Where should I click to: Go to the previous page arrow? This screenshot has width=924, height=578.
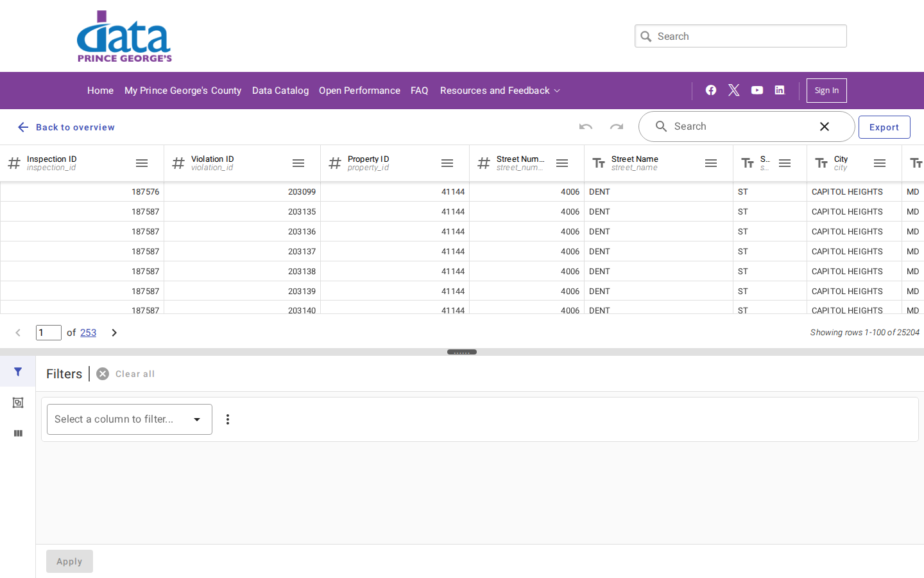click(x=18, y=333)
